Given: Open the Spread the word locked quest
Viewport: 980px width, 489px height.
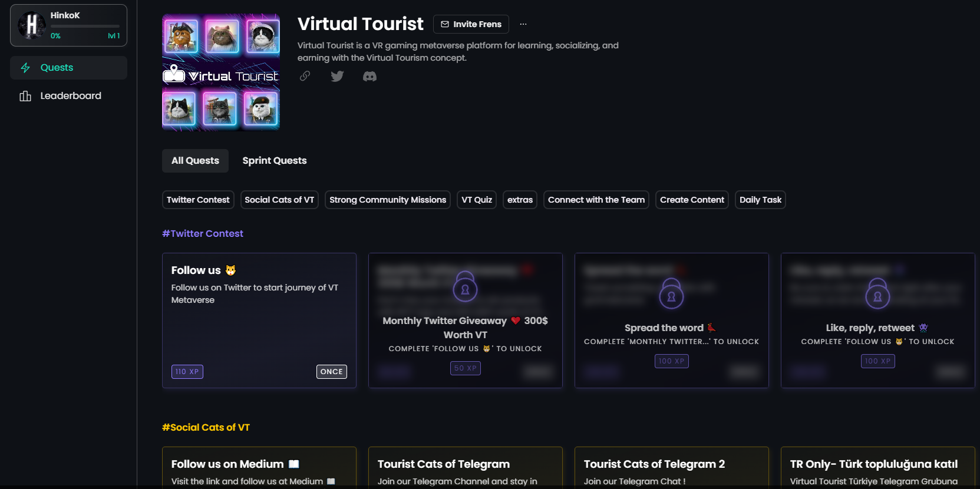Looking at the screenshot, I should (x=672, y=321).
